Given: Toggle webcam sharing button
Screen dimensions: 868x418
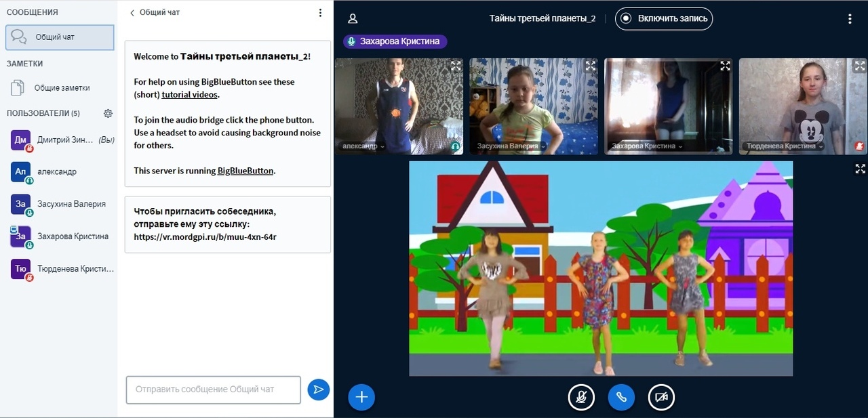Looking at the screenshot, I should pos(661,398).
